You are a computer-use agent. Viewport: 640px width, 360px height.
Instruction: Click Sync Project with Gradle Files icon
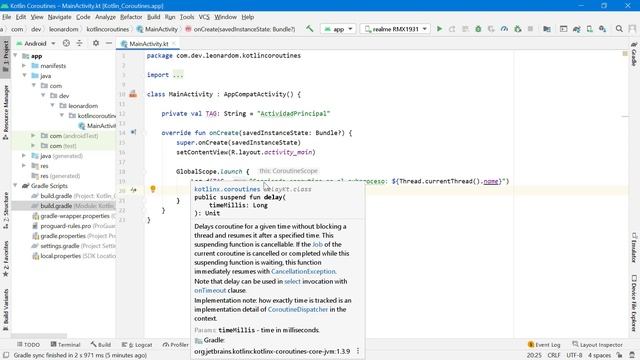pos(576,29)
